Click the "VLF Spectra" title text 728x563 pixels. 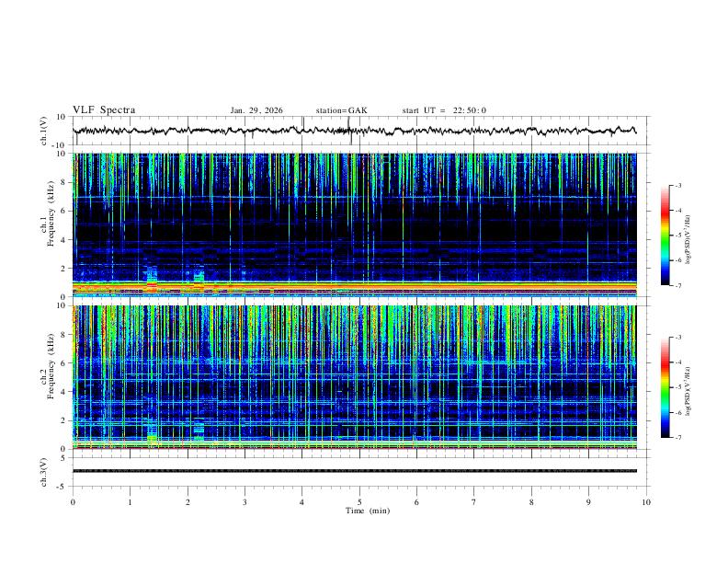tap(104, 110)
